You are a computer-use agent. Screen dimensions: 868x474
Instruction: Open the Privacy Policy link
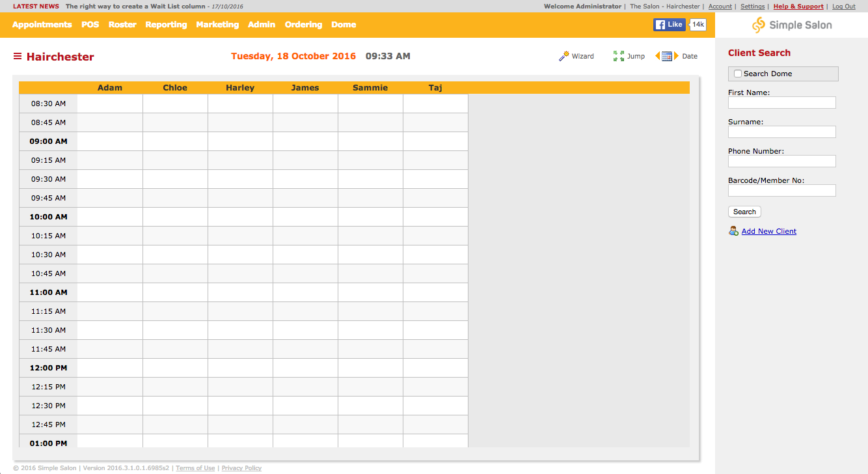point(241,468)
